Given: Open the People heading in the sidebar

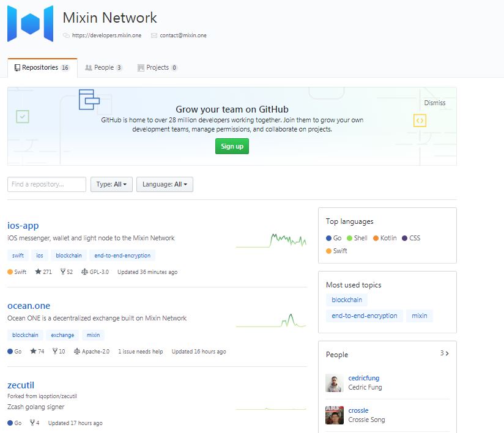Looking at the screenshot, I should click(x=337, y=355).
